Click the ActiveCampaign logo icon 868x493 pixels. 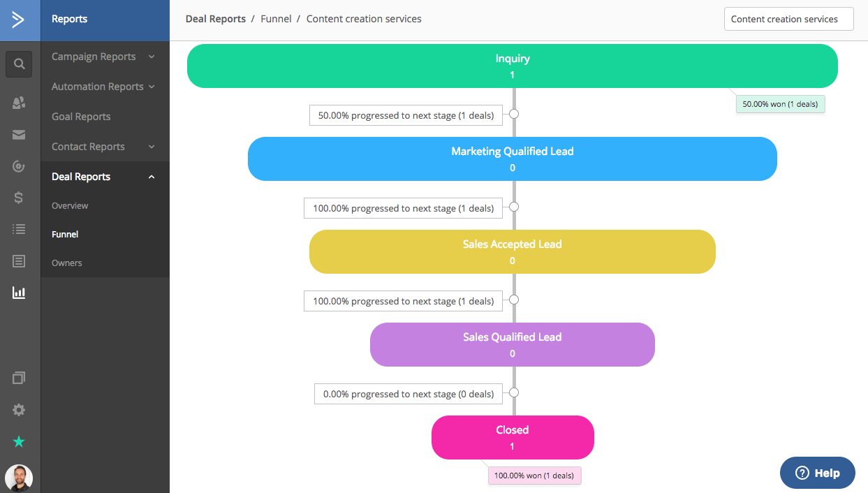pos(19,20)
